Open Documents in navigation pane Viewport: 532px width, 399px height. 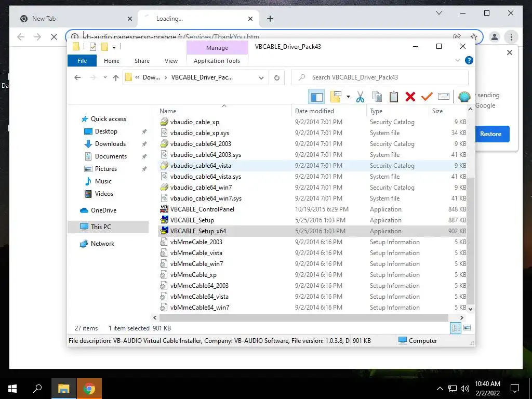click(x=111, y=156)
